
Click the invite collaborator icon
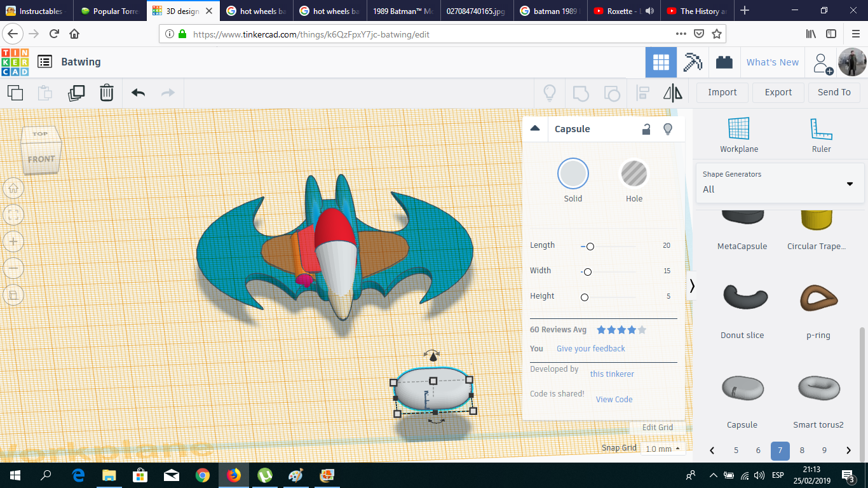(823, 63)
